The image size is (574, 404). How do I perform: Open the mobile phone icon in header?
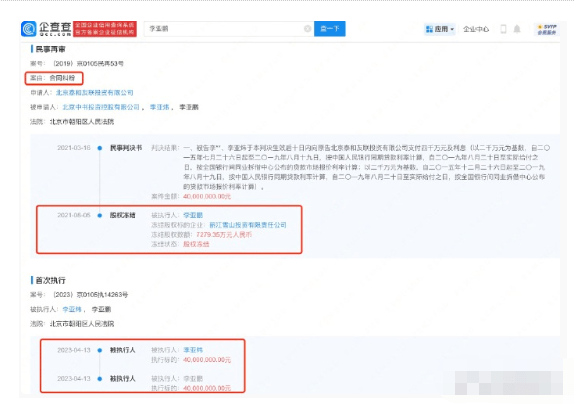503,29
